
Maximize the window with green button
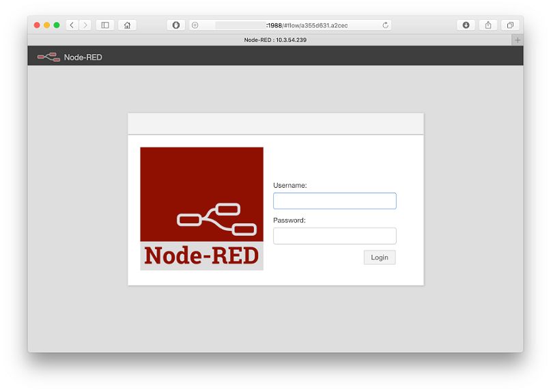click(57, 25)
